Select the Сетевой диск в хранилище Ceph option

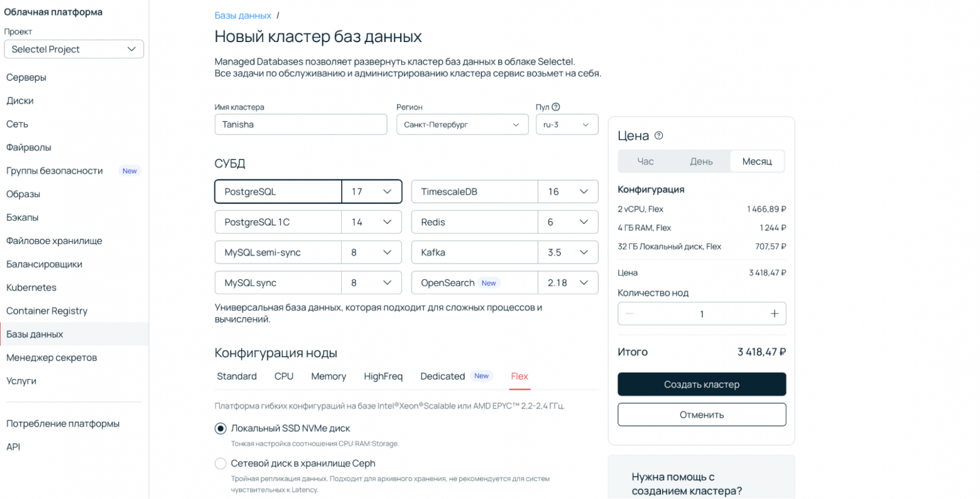tap(220, 463)
